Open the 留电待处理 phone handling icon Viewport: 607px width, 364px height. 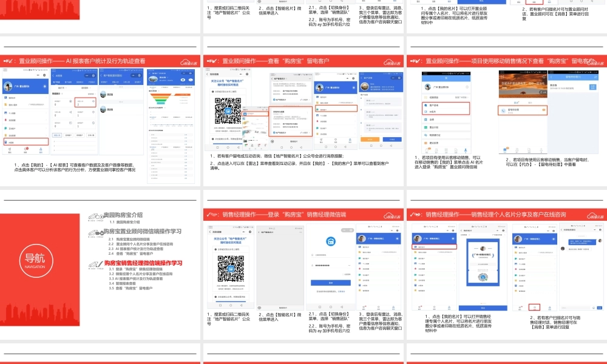503,110
